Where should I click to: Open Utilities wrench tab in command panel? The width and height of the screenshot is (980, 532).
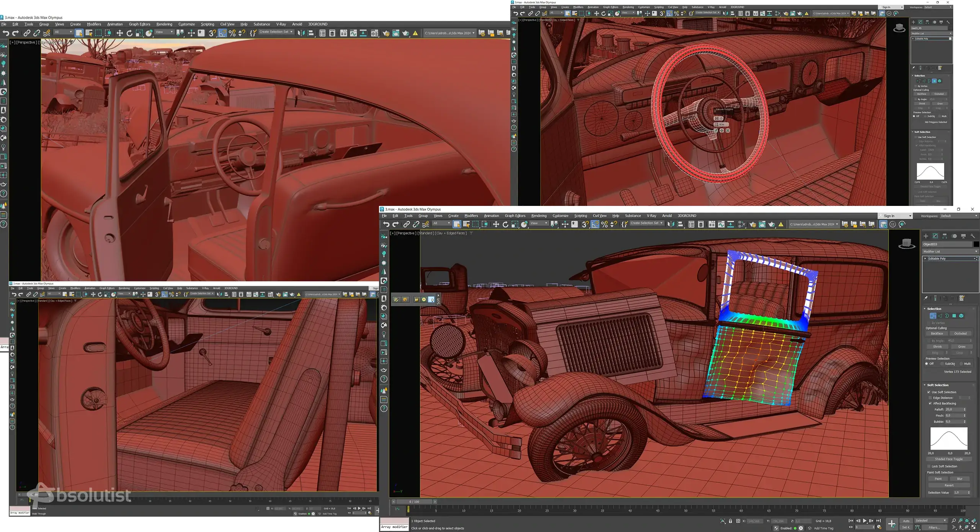973,236
